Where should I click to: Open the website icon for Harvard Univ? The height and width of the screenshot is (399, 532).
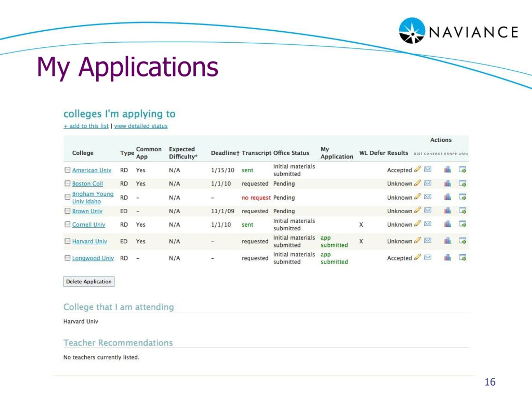click(x=463, y=240)
